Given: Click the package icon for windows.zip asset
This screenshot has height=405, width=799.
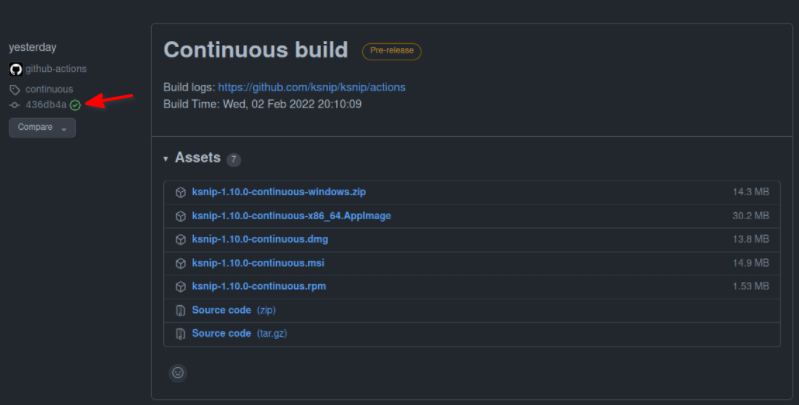Looking at the screenshot, I should click(180, 192).
